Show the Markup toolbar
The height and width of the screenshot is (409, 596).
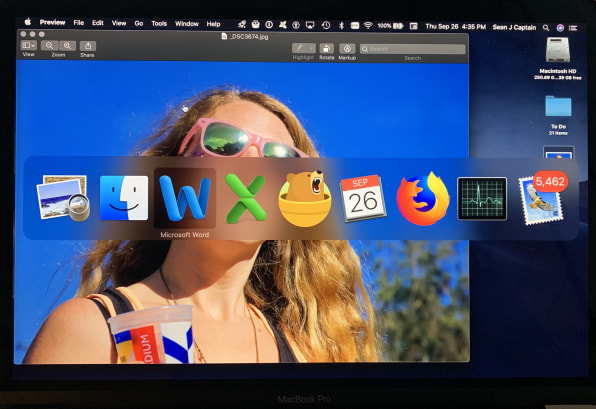[347, 49]
